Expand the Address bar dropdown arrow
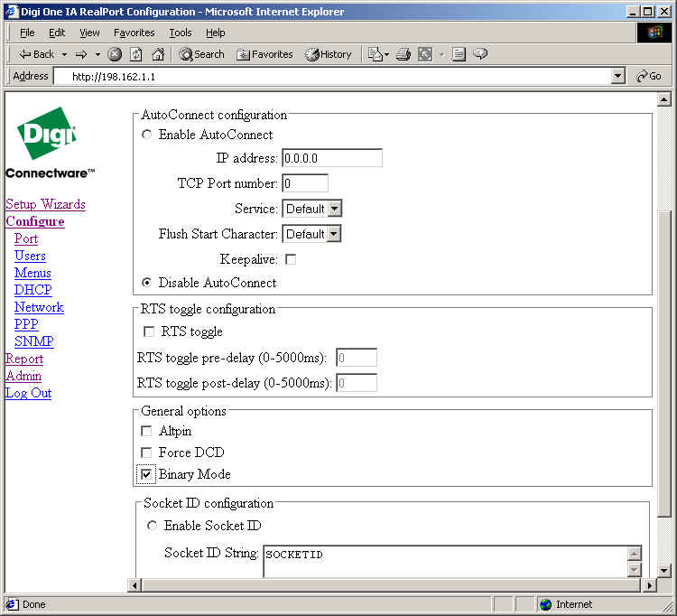This screenshot has height=616, width=677. [617, 77]
